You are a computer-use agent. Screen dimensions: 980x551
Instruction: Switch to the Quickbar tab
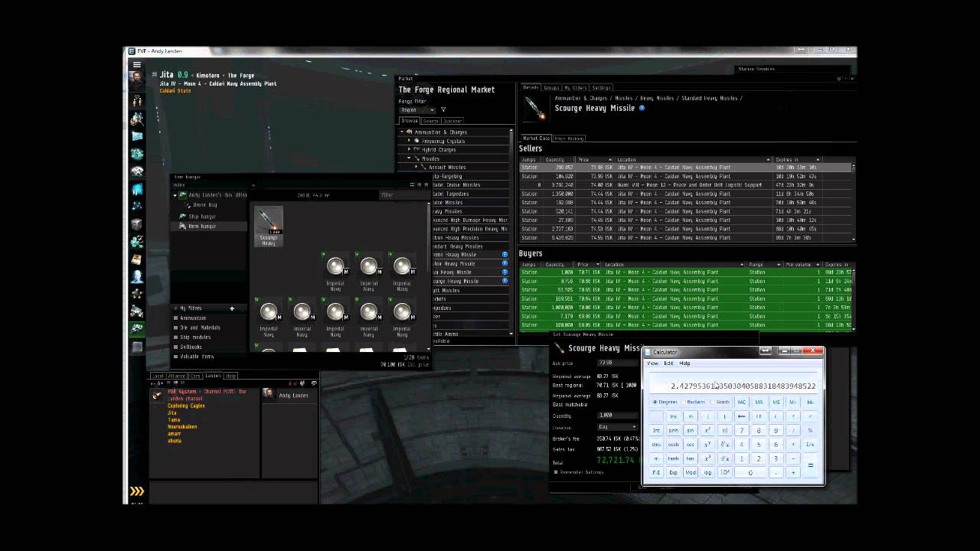click(x=452, y=121)
